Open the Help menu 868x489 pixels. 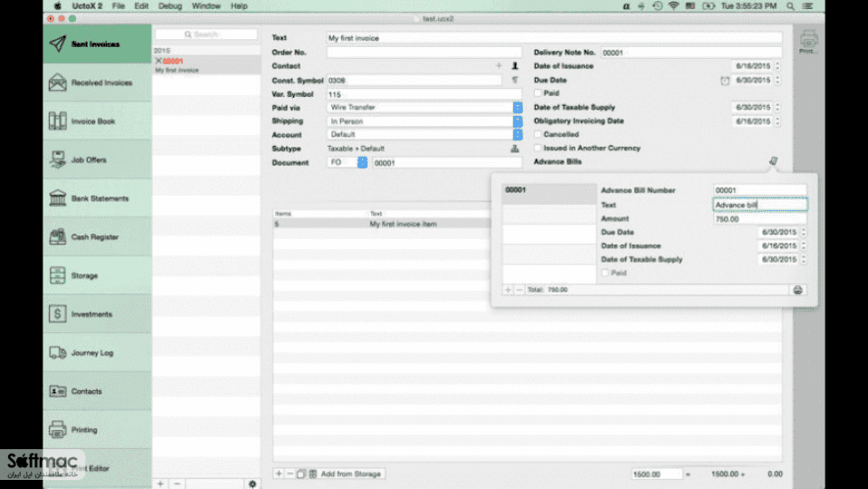point(239,6)
